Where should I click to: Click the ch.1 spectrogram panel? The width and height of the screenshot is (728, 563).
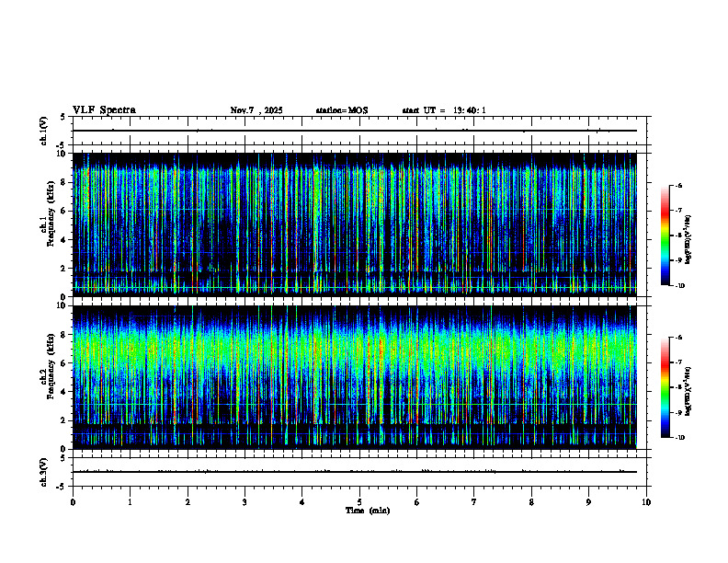355,224
